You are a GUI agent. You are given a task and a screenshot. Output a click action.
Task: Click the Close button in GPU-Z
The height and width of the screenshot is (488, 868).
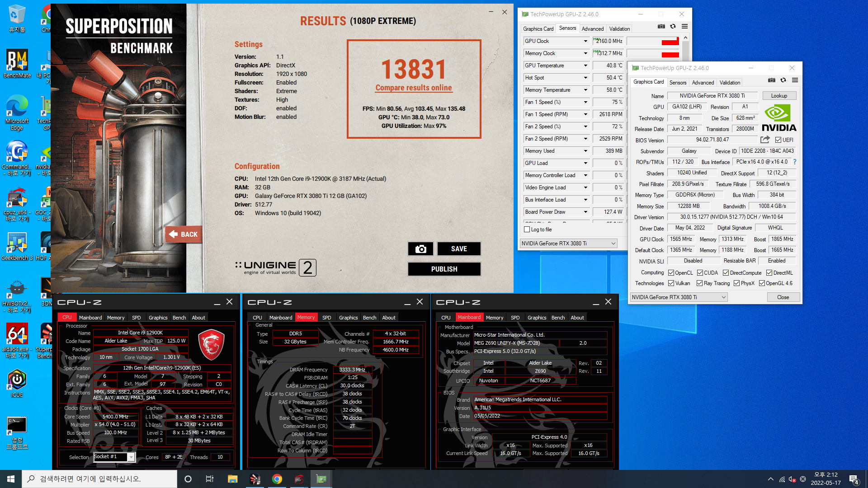coord(783,297)
